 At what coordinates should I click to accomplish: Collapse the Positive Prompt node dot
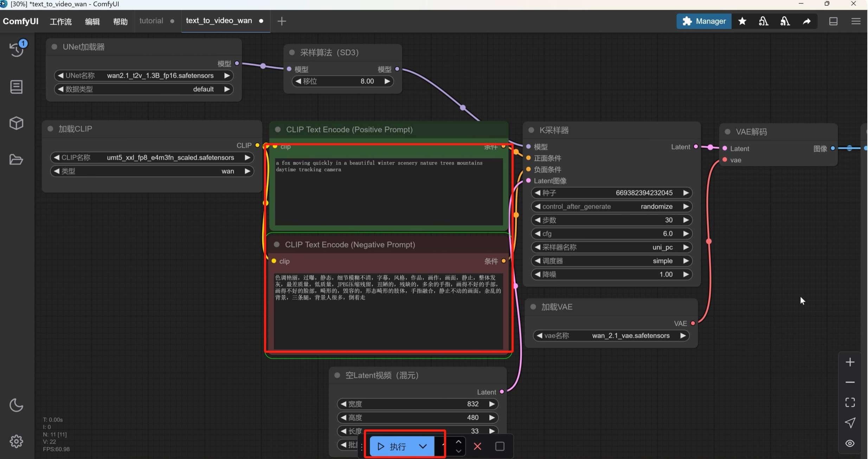click(278, 129)
